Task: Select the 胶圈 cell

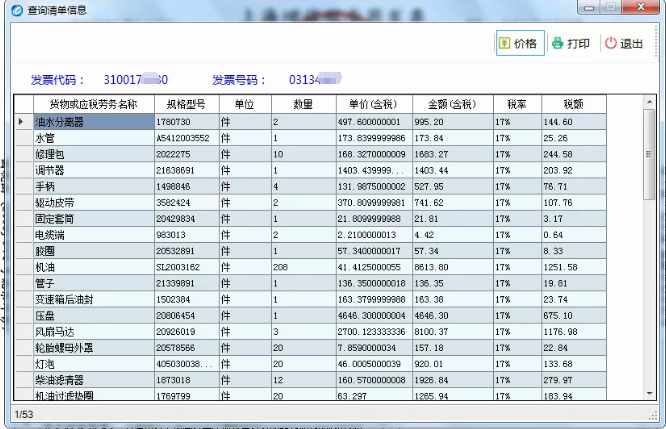Action: tap(93, 251)
